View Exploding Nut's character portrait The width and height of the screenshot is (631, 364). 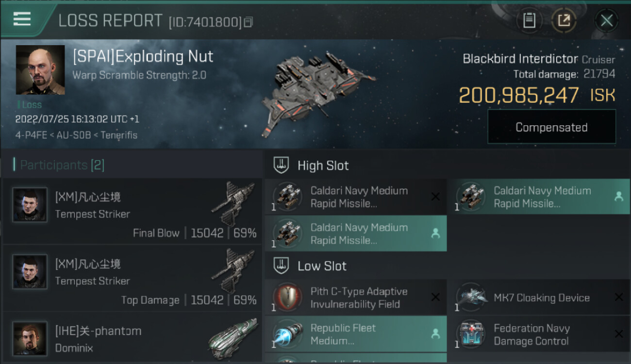[x=40, y=70]
